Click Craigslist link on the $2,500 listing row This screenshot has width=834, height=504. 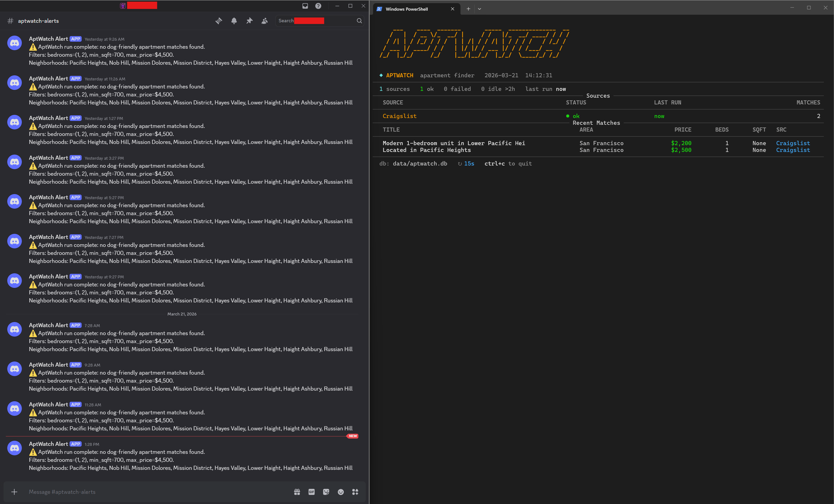click(x=793, y=150)
